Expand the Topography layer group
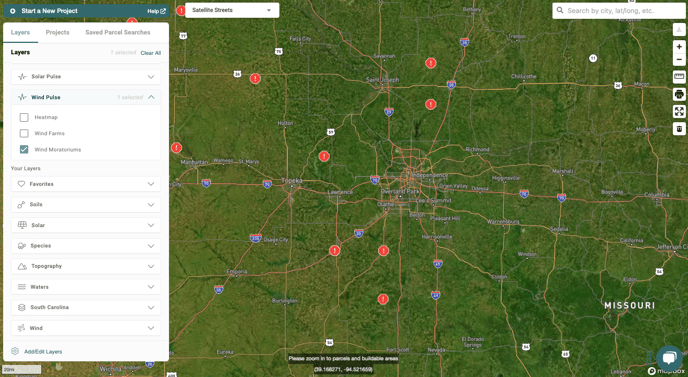Screen dimensions: 688x377 [86, 266]
